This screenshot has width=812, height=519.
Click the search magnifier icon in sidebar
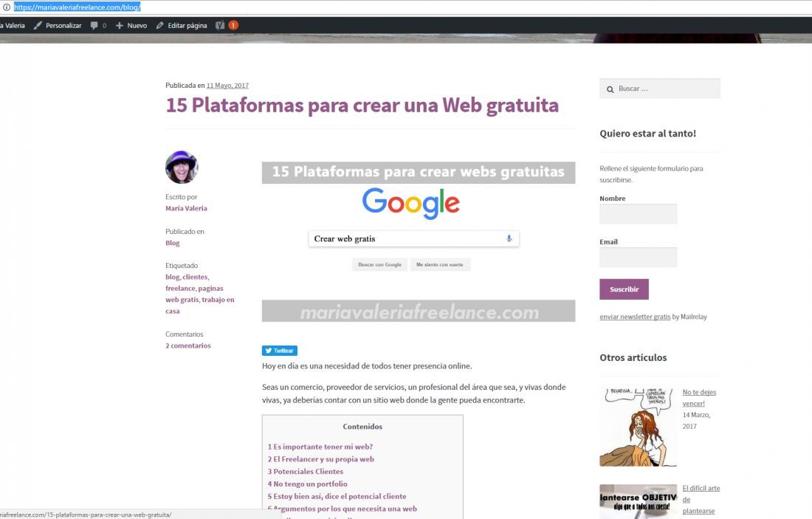pyautogui.click(x=610, y=89)
